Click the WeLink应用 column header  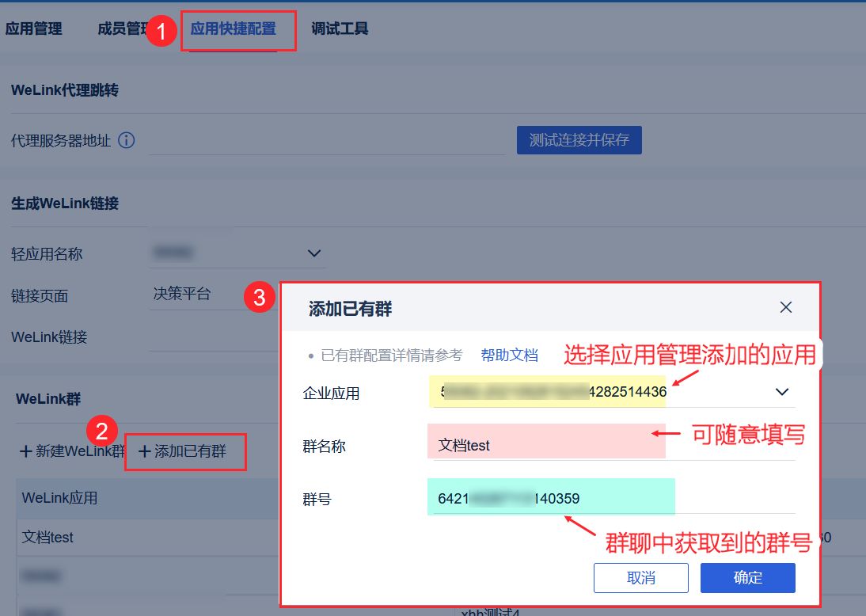(59, 498)
